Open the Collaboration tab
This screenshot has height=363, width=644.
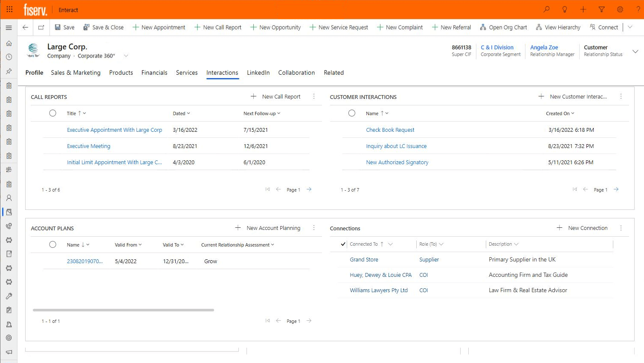click(296, 73)
